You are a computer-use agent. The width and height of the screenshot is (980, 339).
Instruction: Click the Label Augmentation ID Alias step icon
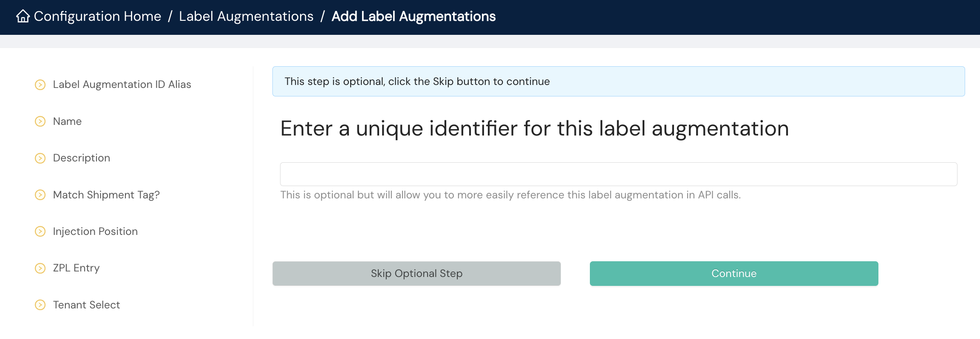pyautogui.click(x=40, y=85)
